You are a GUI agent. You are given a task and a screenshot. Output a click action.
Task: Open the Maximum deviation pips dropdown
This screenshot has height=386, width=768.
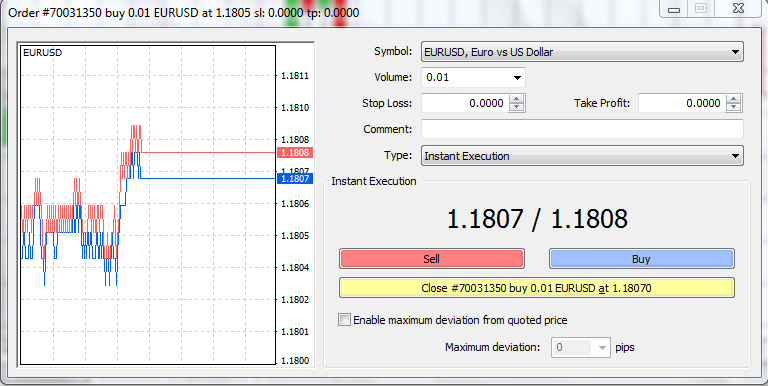(581, 347)
